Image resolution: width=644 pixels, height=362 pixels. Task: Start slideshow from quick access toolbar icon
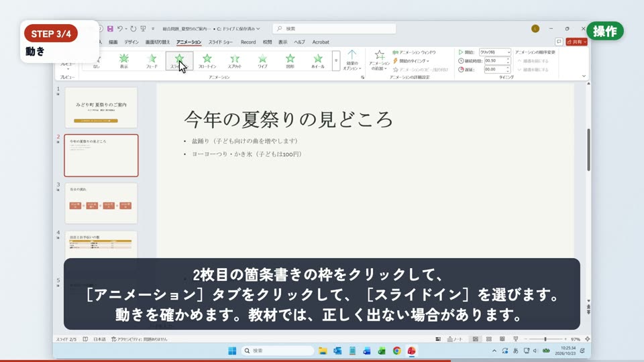point(143,29)
